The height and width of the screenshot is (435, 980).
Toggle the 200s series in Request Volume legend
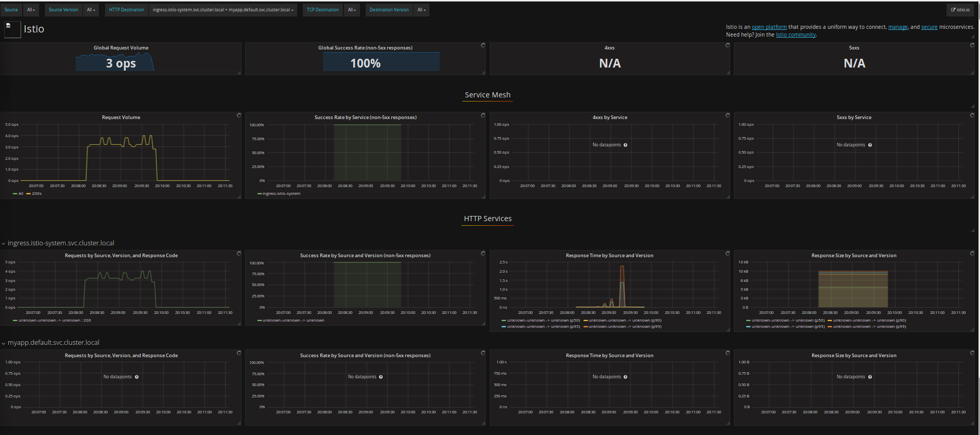(37, 194)
